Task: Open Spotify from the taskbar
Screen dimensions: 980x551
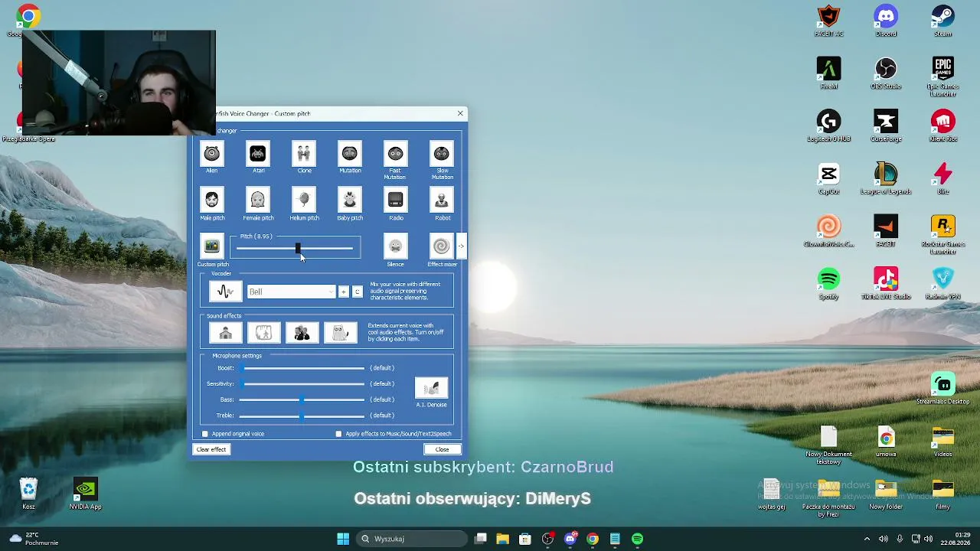Action: [x=637, y=539]
